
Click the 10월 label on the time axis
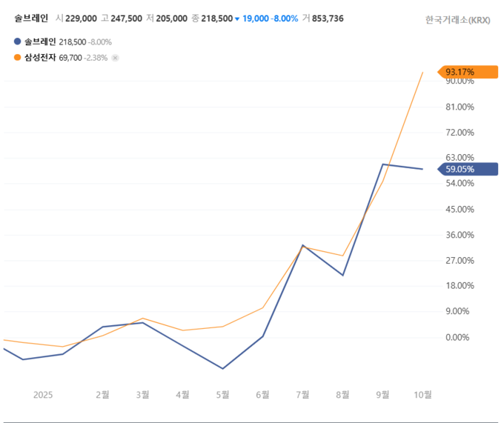pyautogui.click(x=422, y=395)
